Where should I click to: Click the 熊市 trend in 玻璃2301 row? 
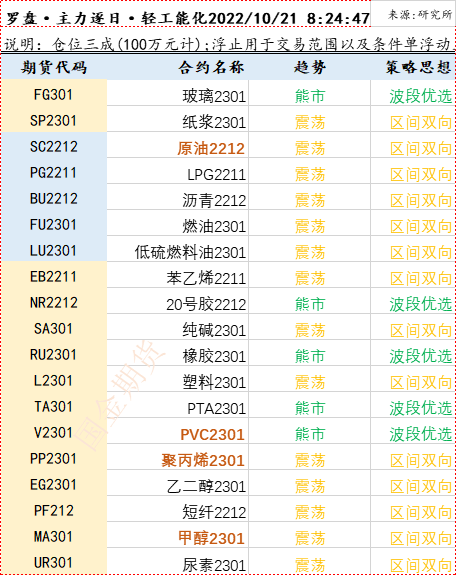click(x=310, y=97)
